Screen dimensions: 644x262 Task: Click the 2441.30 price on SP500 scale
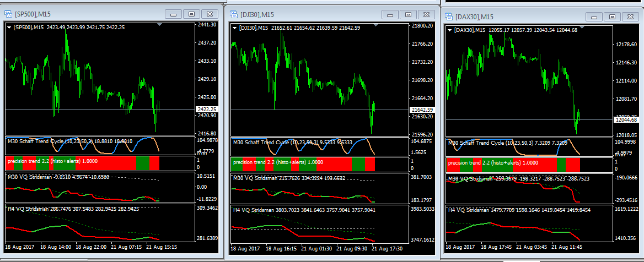(x=207, y=25)
